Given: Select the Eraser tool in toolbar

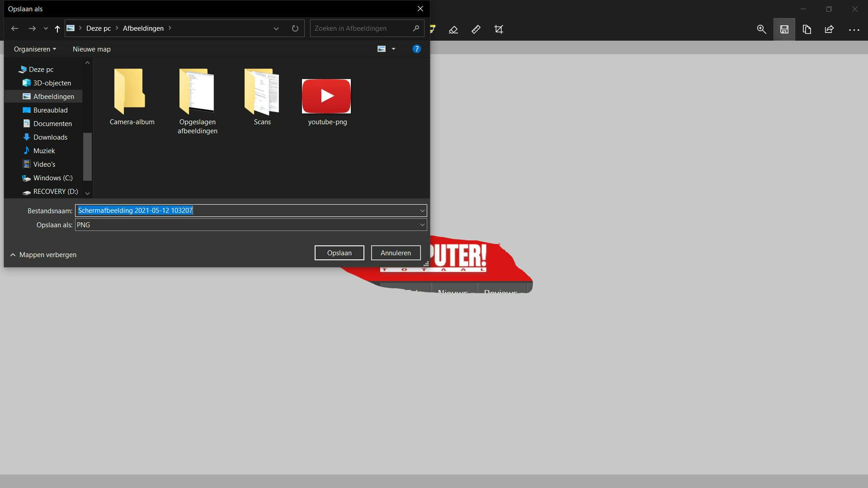Looking at the screenshot, I should pos(453,30).
